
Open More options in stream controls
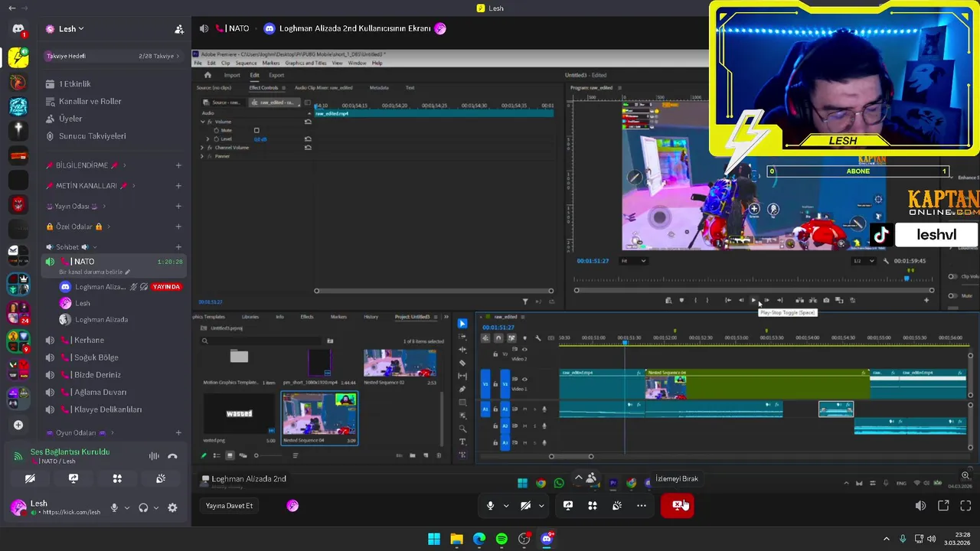point(642,505)
